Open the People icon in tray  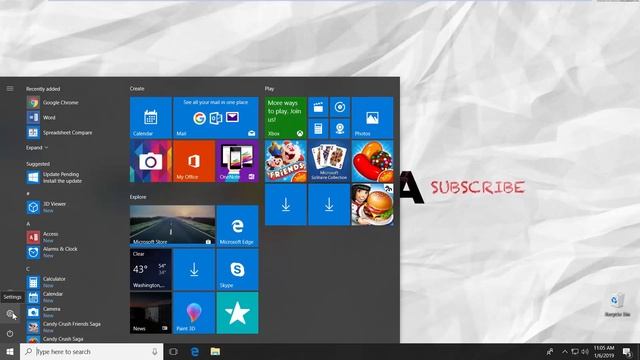coord(550,351)
